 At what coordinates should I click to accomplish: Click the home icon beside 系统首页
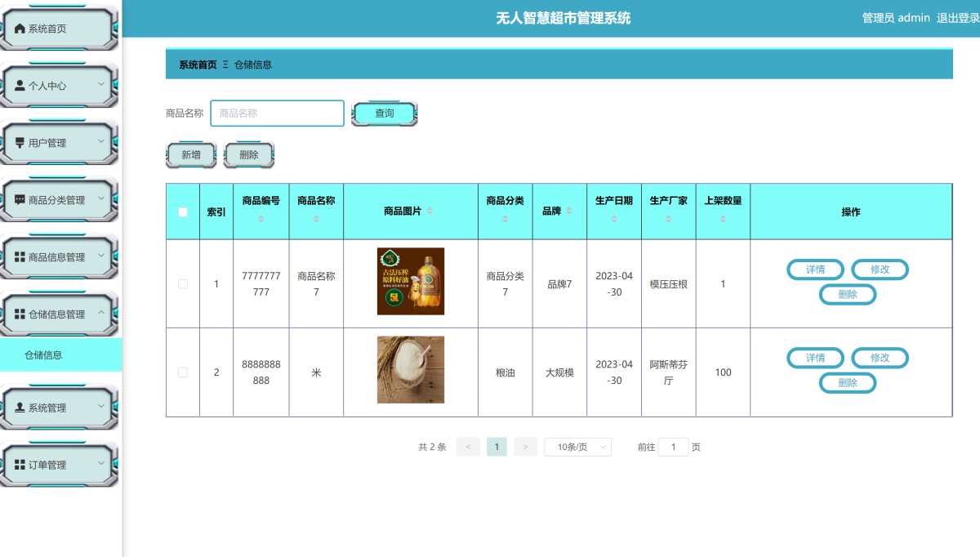20,29
